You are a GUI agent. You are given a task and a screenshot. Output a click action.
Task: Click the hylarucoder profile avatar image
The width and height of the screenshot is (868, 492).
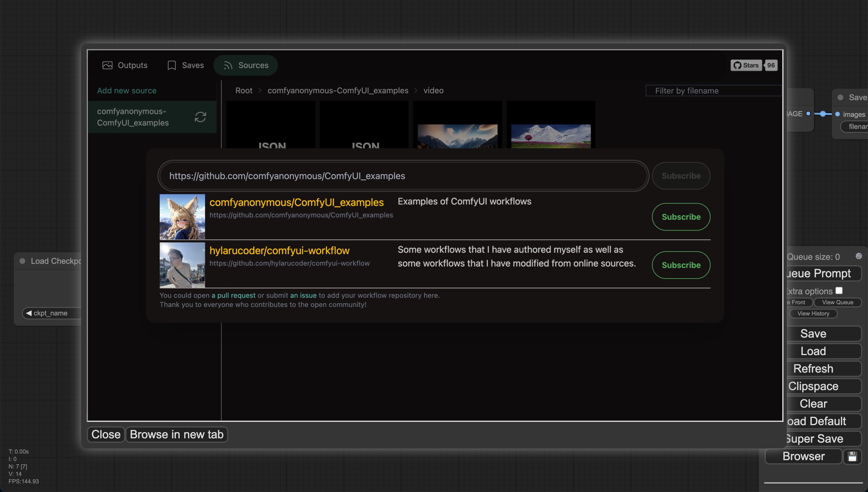point(182,265)
